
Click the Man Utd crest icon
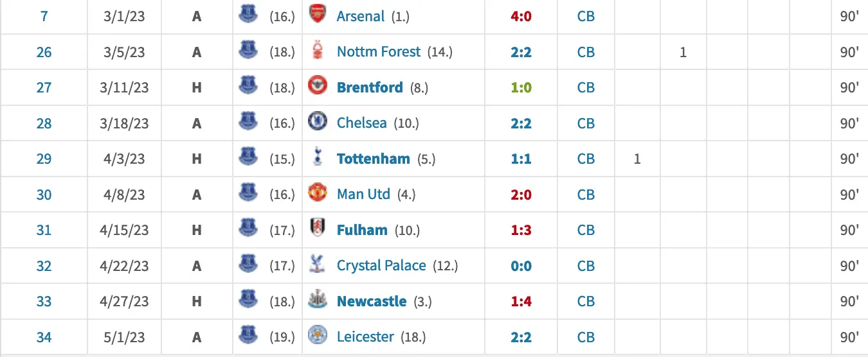click(x=318, y=194)
